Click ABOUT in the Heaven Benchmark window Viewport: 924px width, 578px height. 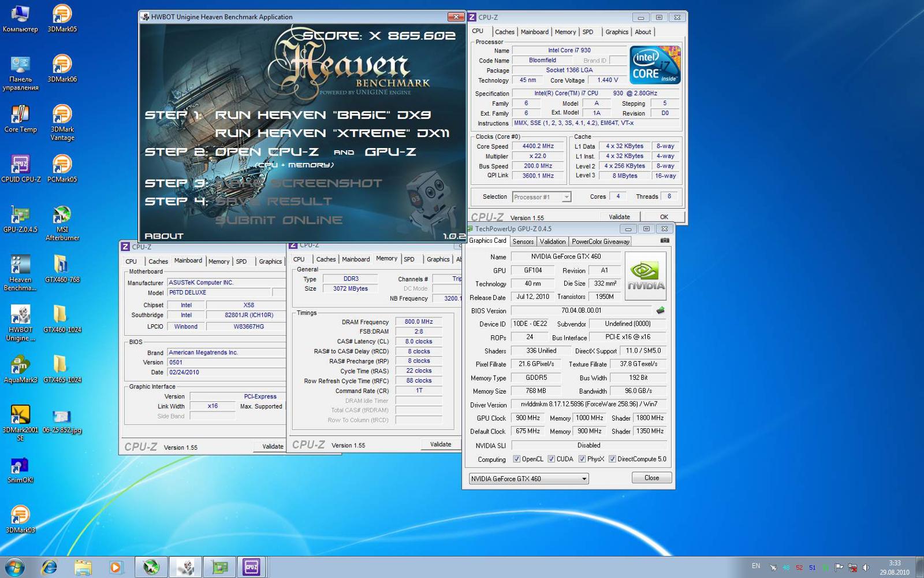[163, 236]
